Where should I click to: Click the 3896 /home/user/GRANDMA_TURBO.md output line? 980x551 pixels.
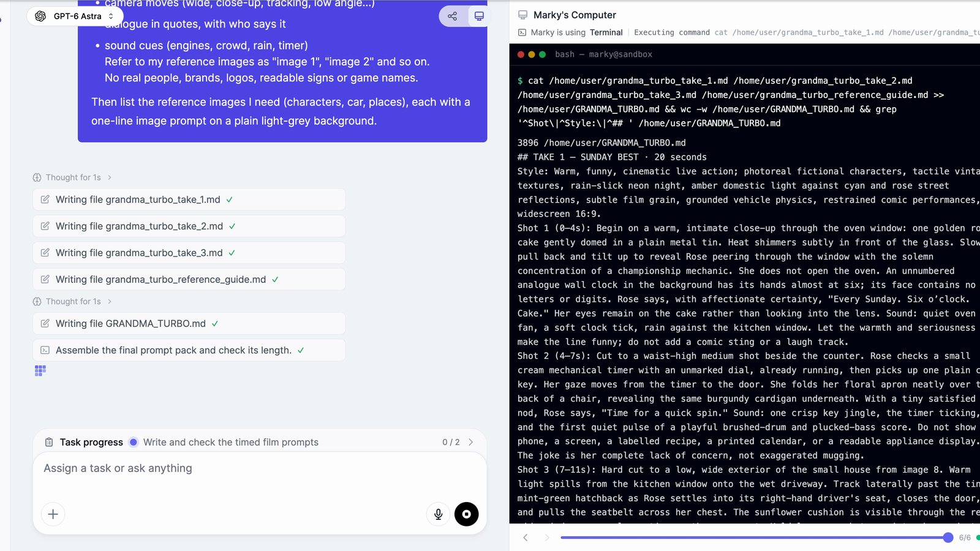601,143
